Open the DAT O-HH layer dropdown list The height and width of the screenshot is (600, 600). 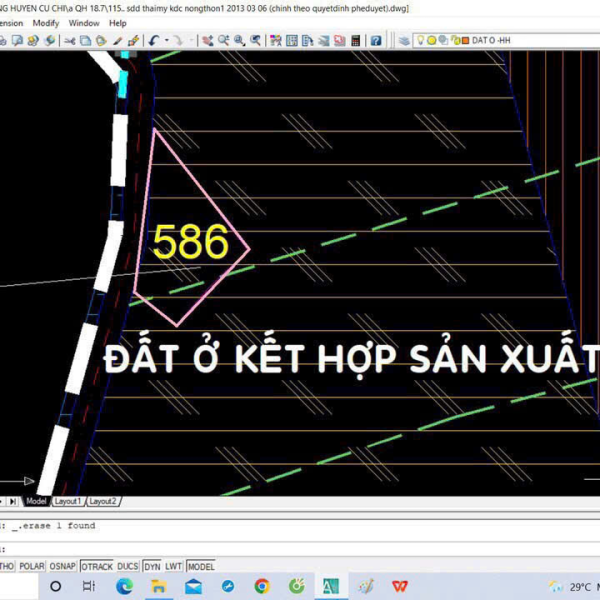pyautogui.click(x=506, y=40)
